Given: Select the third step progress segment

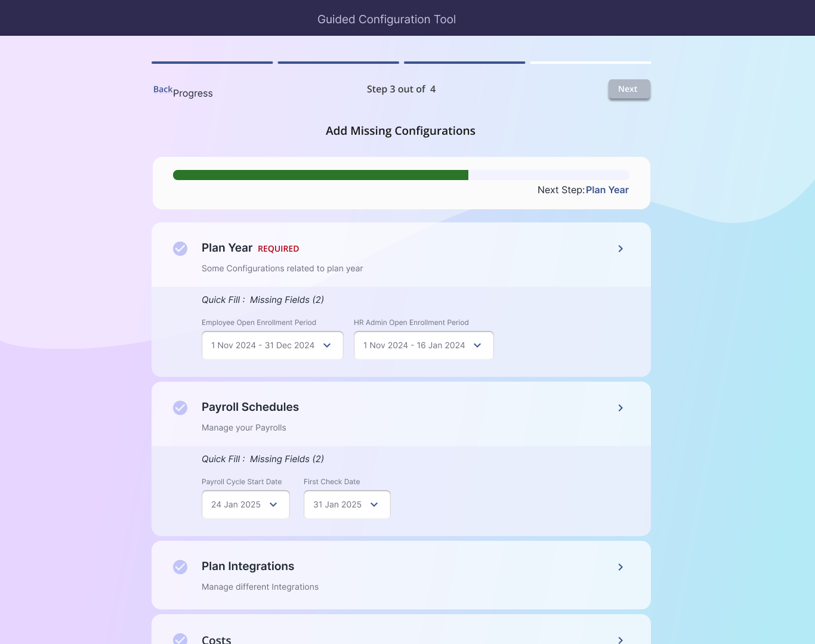Looking at the screenshot, I should pos(465,63).
